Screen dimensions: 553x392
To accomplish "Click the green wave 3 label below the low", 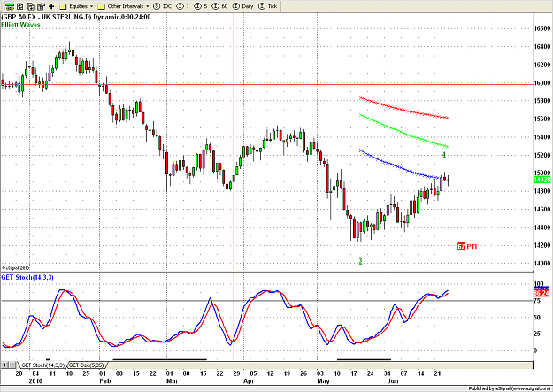I will pyautogui.click(x=360, y=261).
